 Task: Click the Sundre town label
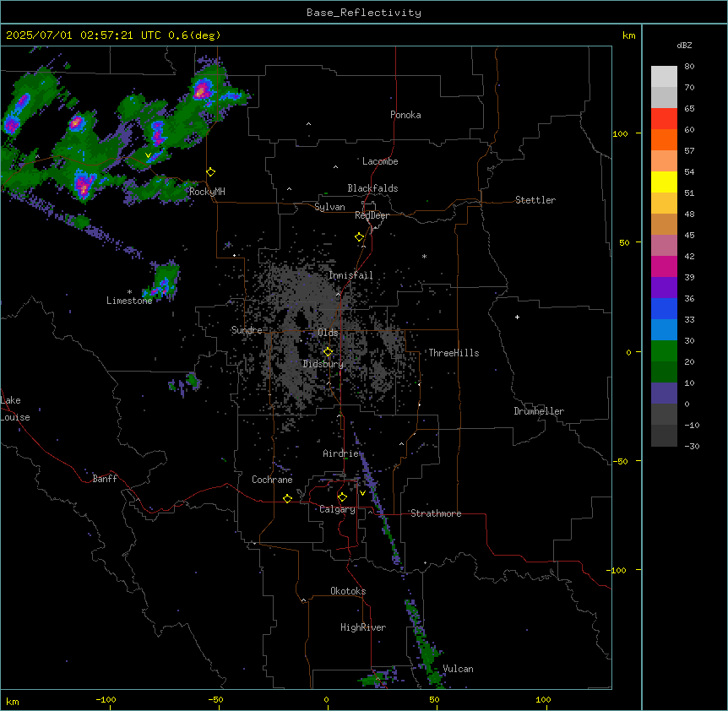(x=247, y=330)
